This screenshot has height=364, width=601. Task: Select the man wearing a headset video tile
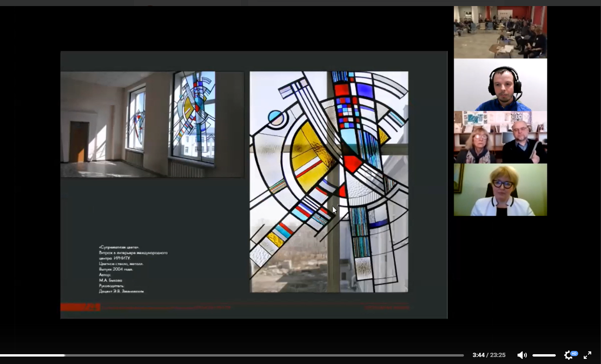point(500,85)
